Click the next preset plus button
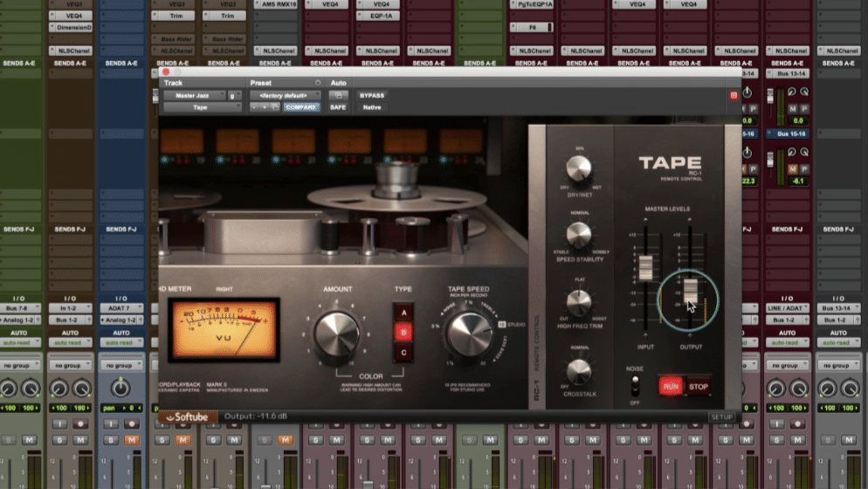Screen dimensions: 868x489 pos(265,107)
